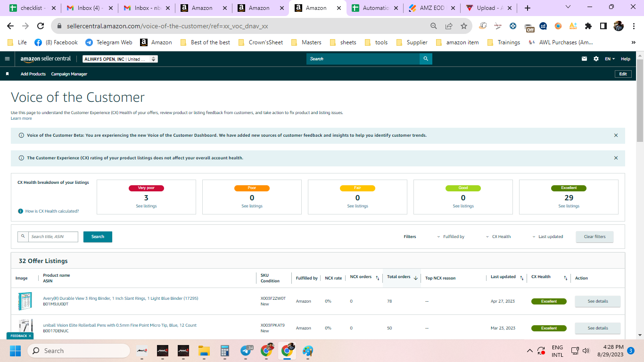Switch to the Inbox (4) Gmail tab
Screen dimensions: 644x362
89,8
